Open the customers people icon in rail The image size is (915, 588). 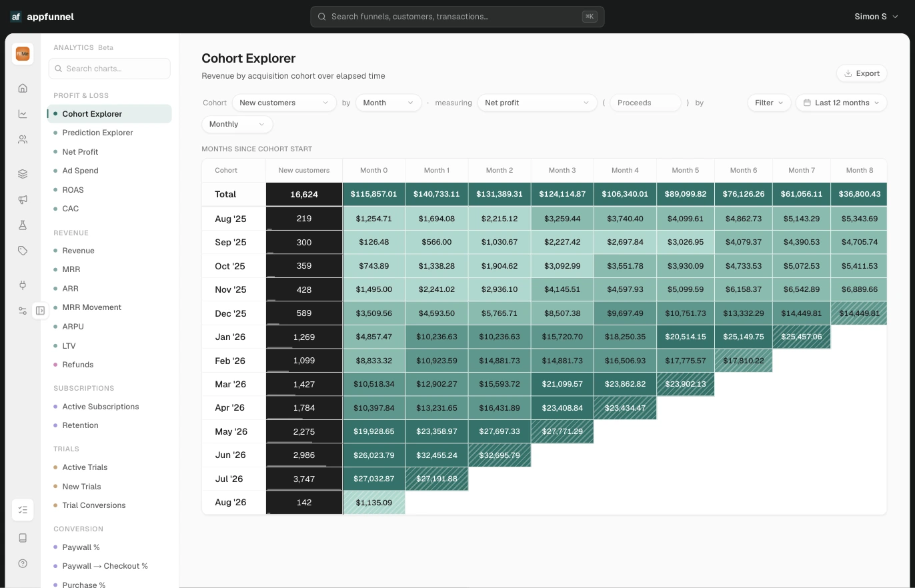pos(23,139)
